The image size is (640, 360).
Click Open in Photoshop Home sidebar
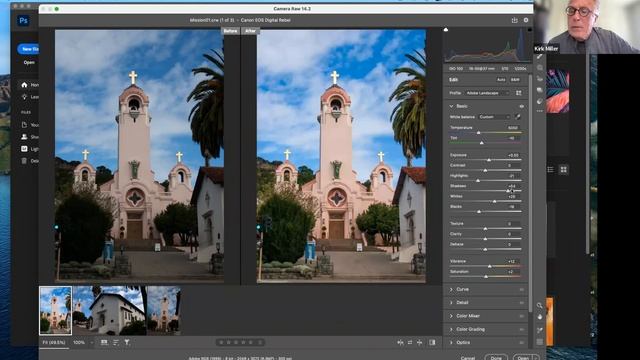tap(29, 62)
